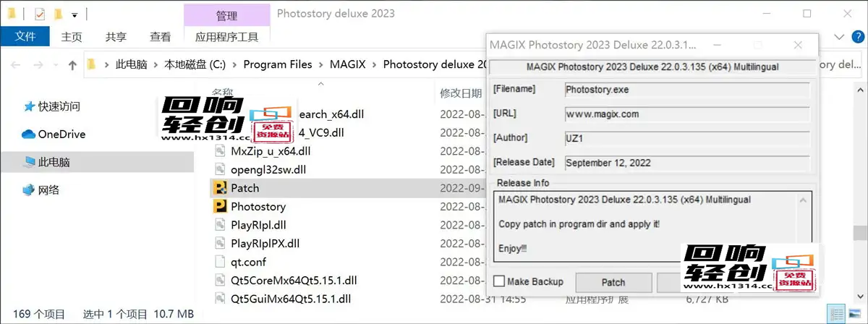
Task: Open the quick access toolbar dropdown arrow
Action: [74, 14]
